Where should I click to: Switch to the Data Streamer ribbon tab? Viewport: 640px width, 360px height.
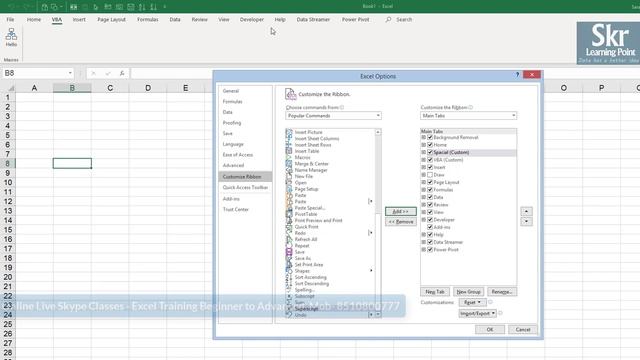point(313,19)
